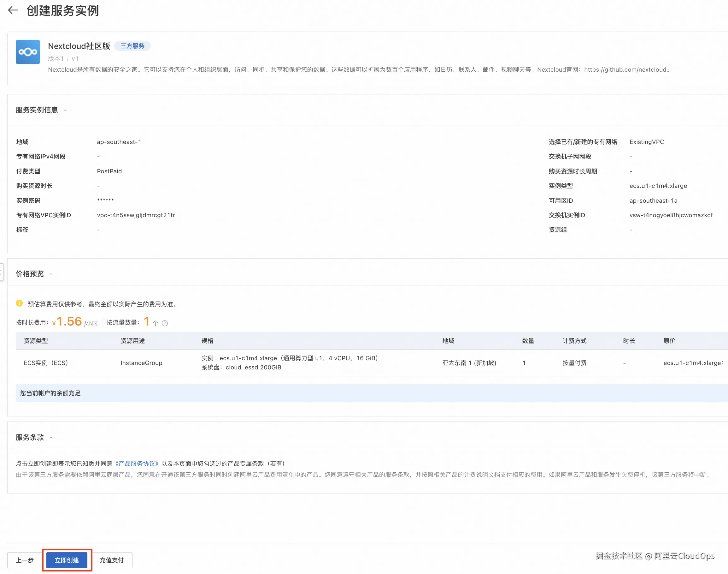Collapse the 服务实例信息 section

click(65, 110)
